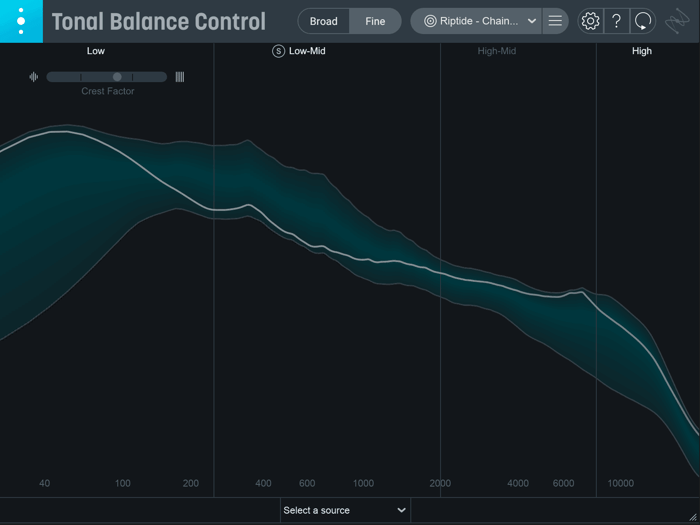
Task: Select the High-Mid band label
Action: click(x=496, y=51)
